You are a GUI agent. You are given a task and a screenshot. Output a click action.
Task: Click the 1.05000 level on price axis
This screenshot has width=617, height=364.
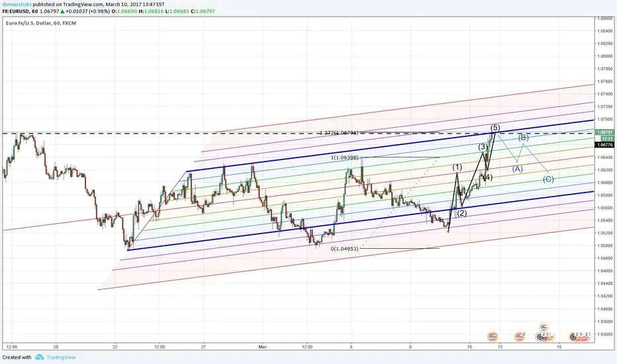pyautogui.click(x=605, y=246)
